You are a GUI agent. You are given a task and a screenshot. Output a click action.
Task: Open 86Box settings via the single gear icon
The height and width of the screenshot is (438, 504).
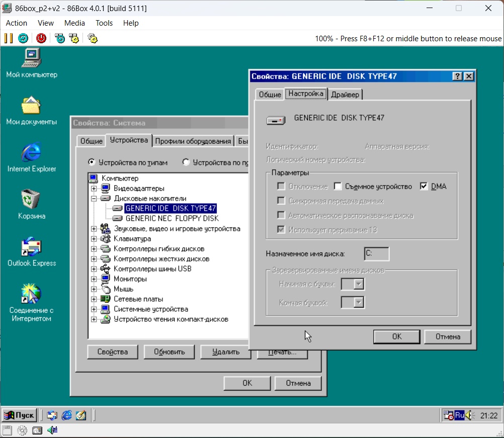(92, 38)
